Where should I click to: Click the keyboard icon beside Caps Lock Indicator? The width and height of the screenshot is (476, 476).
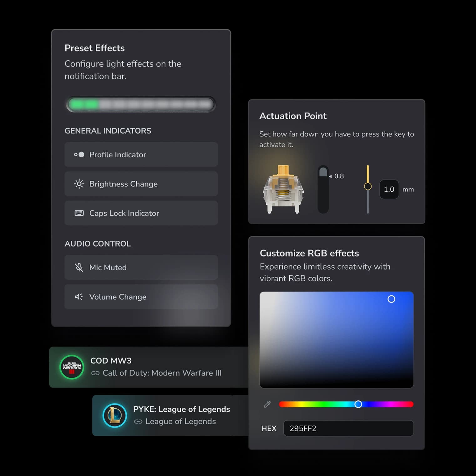pos(79,213)
